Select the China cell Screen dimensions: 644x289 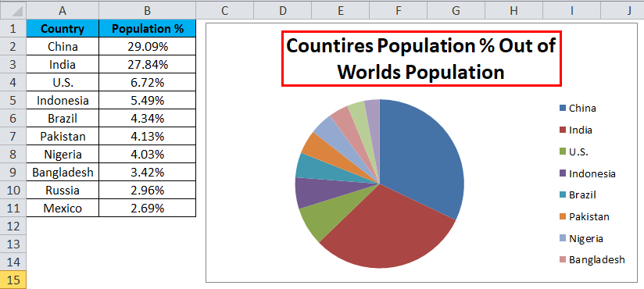[x=63, y=47]
